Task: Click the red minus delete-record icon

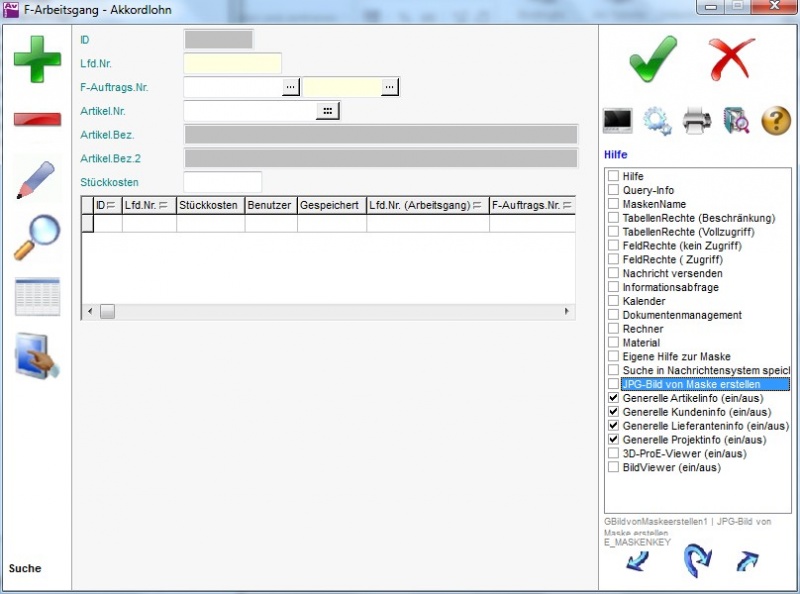Action: click(x=37, y=120)
